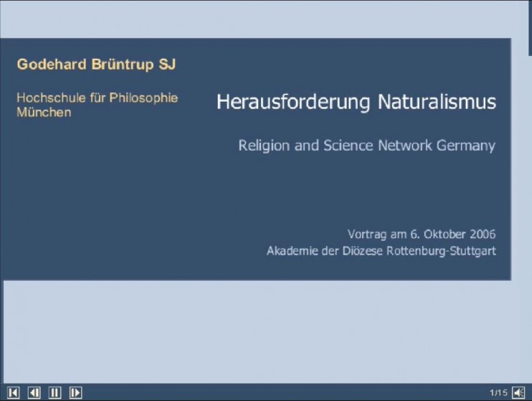532x401 pixels.
Task: Click the author name Godehard Brüntrup SJ
Action: (96, 65)
